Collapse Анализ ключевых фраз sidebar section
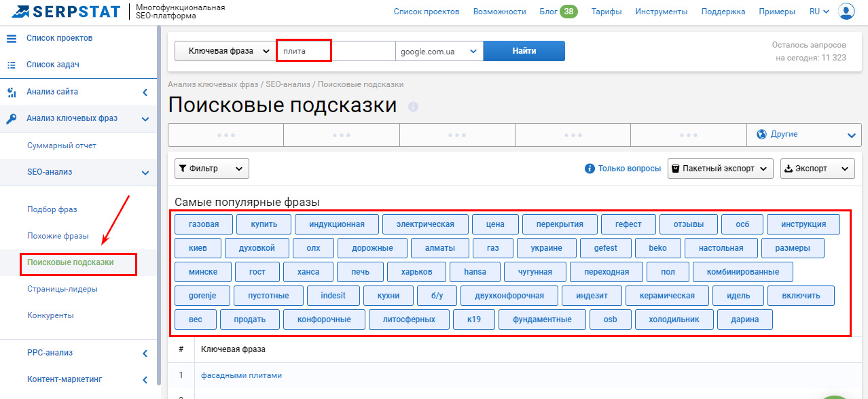Image resolution: width=868 pixels, height=399 pixels. pos(145,119)
